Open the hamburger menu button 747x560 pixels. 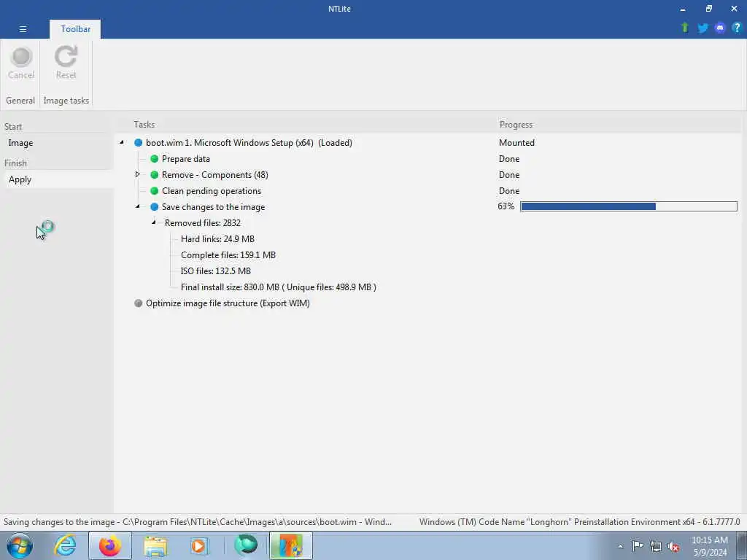[x=23, y=29]
